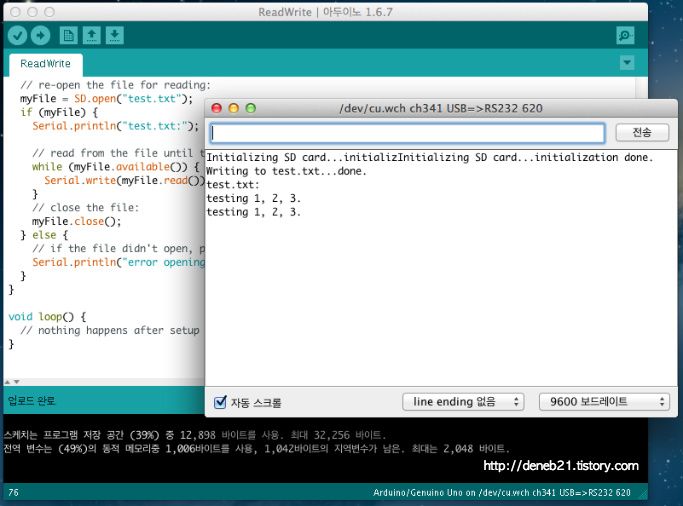This screenshot has width=683, height=506.
Task: Click the 업로드 완료 status message
Action: 31,401
